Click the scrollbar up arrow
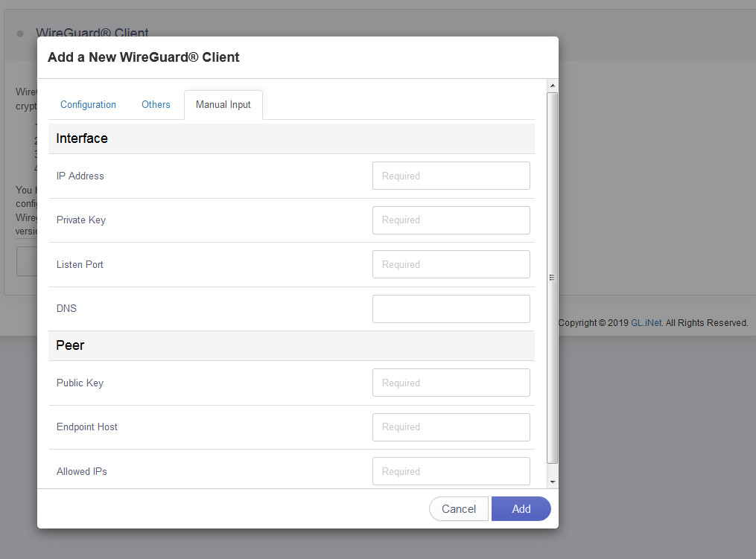The height and width of the screenshot is (559, 756). 552,86
